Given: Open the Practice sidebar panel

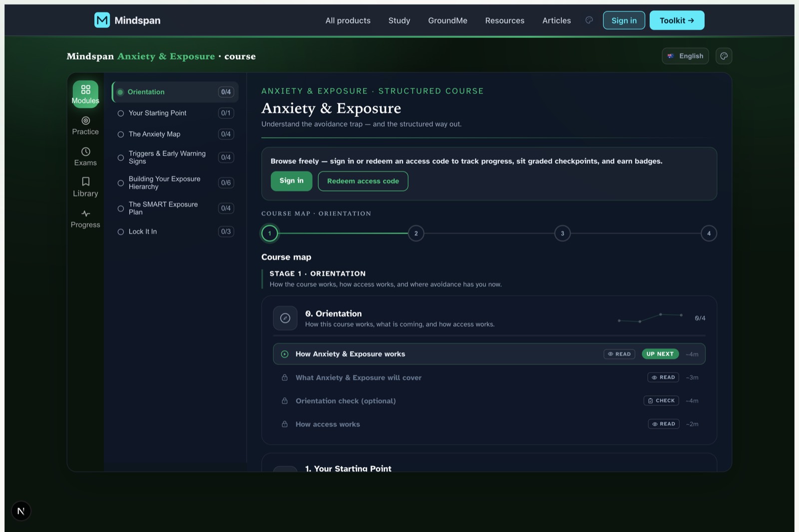Looking at the screenshot, I should 85,126.
